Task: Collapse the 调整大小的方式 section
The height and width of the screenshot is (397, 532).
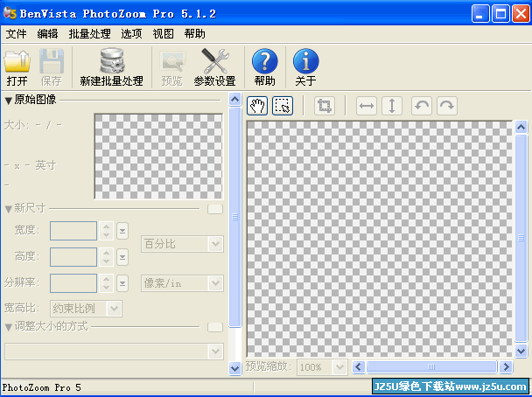Action: pos(9,327)
